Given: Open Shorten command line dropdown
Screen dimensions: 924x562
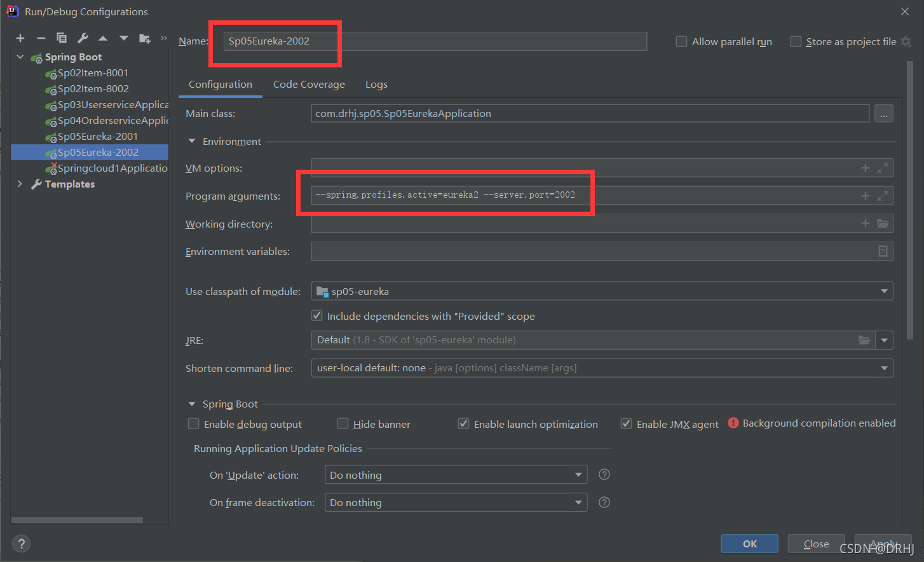Looking at the screenshot, I should (x=884, y=368).
